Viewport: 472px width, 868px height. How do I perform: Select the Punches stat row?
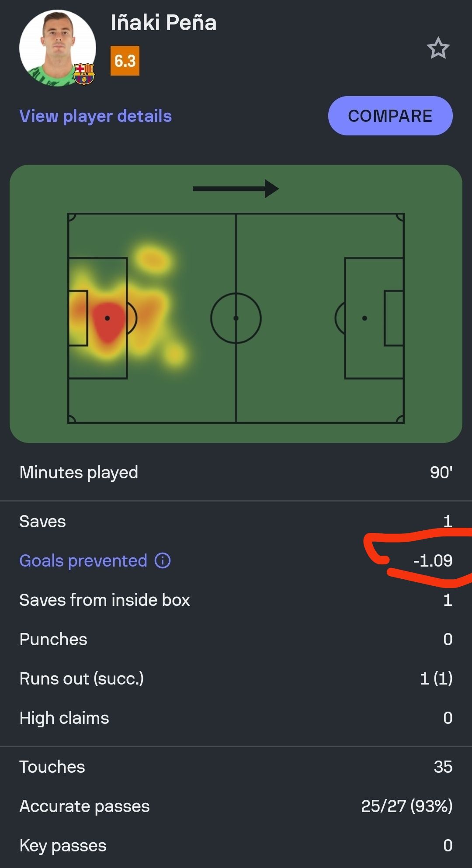(236, 639)
